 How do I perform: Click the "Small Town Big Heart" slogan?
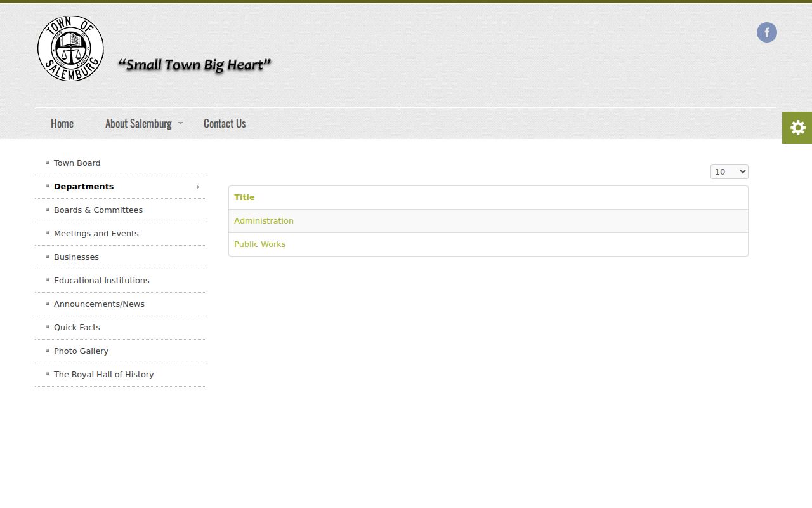(195, 65)
